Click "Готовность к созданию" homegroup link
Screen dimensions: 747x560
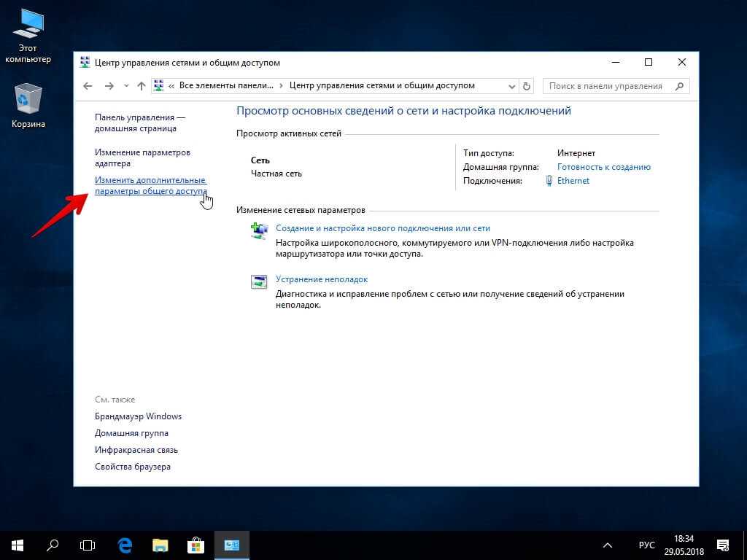point(603,167)
